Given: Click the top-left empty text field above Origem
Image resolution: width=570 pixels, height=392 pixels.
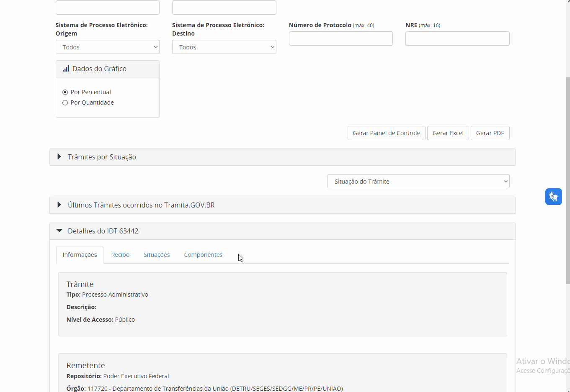Looking at the screenshot, I should pos(108,8).
